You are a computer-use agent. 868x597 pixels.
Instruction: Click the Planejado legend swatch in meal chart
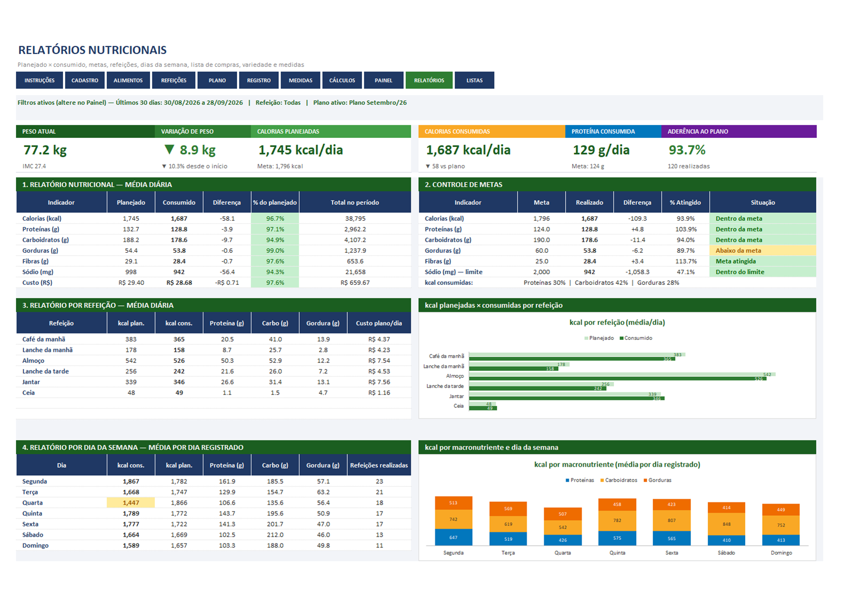[x=587, y=338]
